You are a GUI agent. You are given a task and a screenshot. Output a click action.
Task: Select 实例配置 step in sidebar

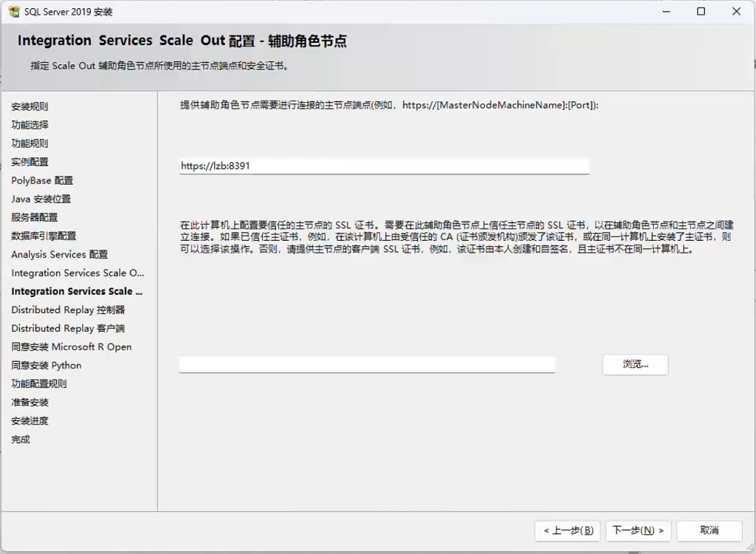click(x=30, y=162)
